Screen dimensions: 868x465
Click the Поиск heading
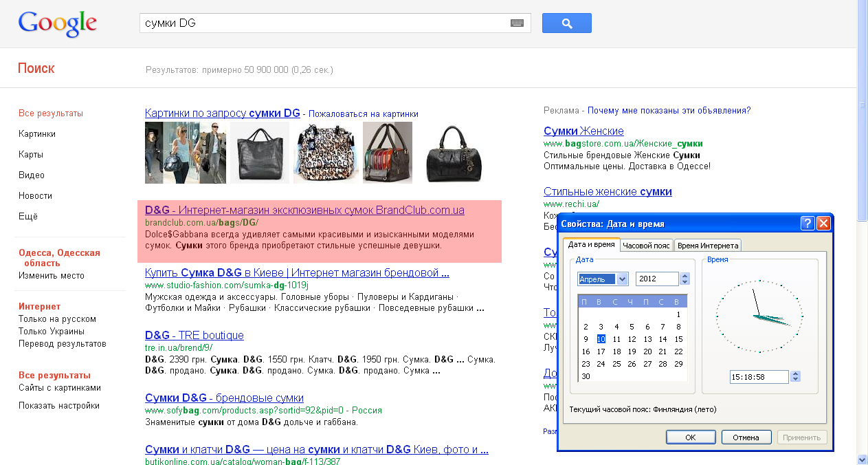pyautogui.click(x=36, y=69)
